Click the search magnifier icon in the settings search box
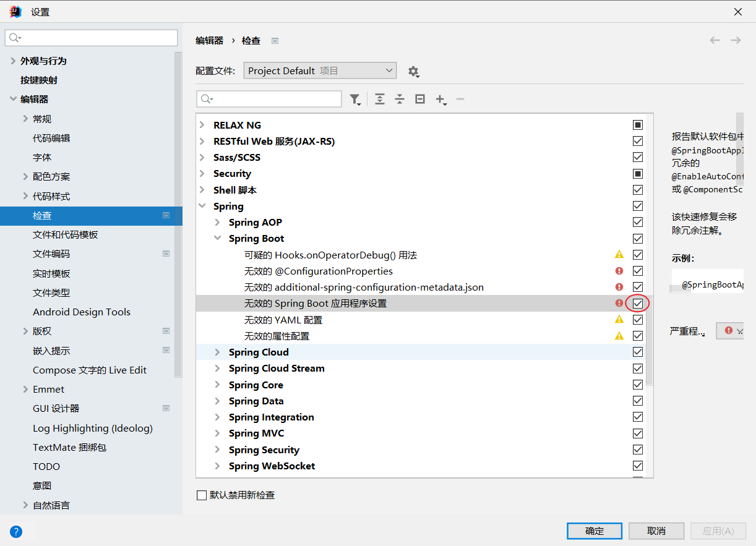The image size is (756, 546). tap(15, 38)
